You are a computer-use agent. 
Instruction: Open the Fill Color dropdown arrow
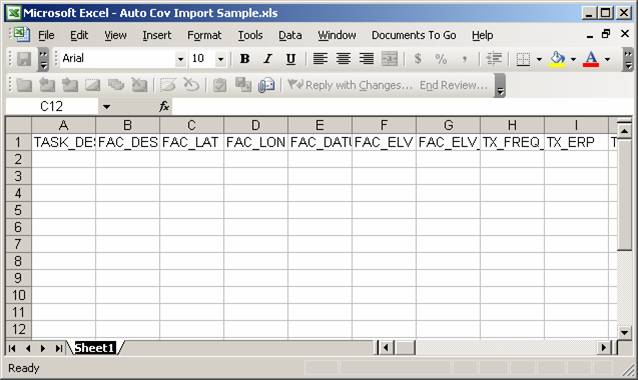click(x=573, y=59)
